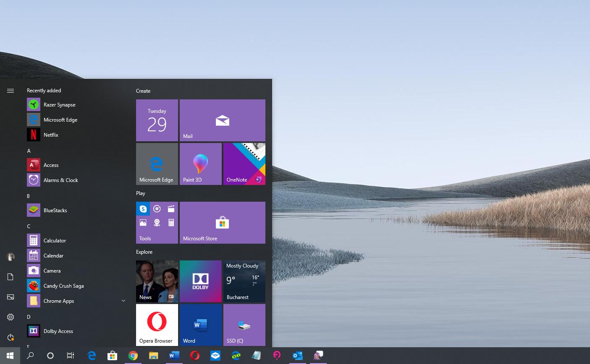The image size is (590, 364).
Task: Open Candy Crush Saga in app list
Action: pos(76,286)
